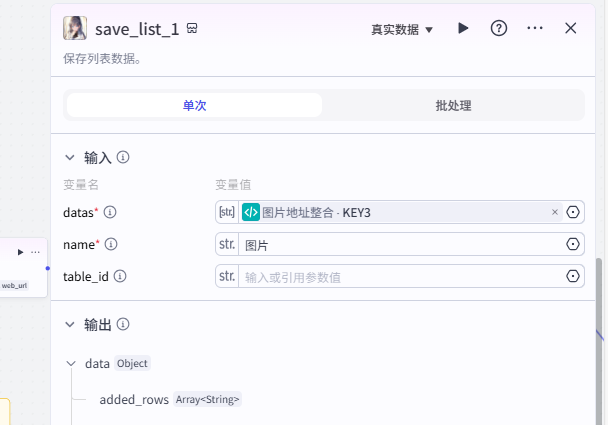
Task: Collapse the 输入 section
Action: click(x=70, y=157)
